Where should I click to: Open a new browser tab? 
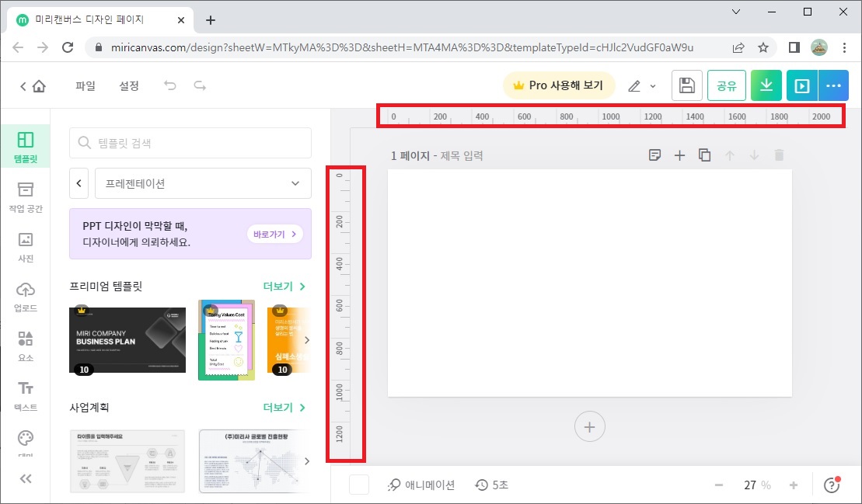tap(210, 20)
